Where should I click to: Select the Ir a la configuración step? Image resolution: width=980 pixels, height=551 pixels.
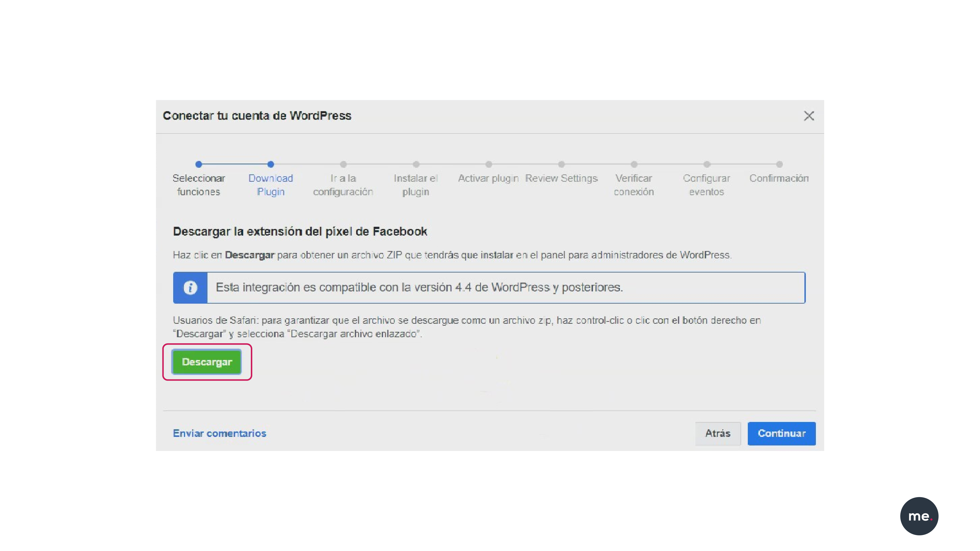343,184
